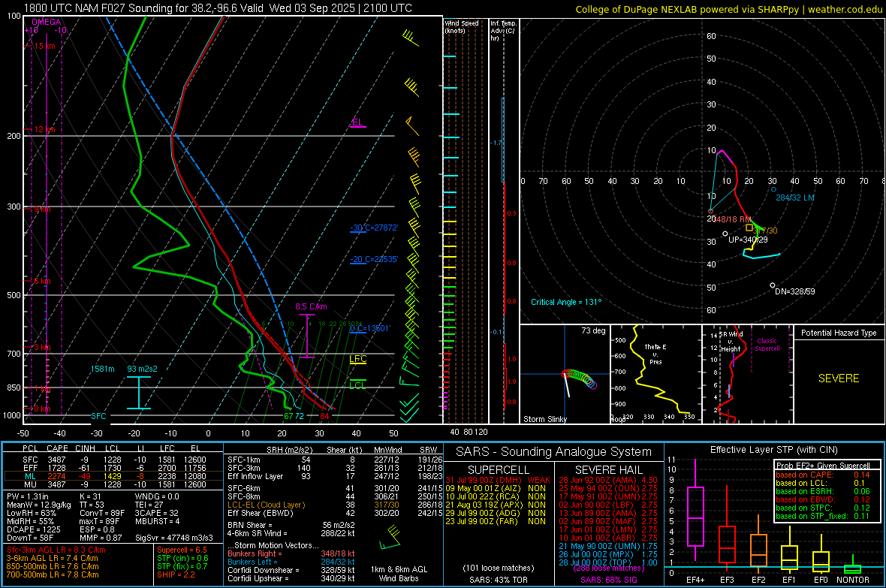Select the highlighted ML parcel row
Viewport: 886px width, 588px height.
click(x=113, y=476)
